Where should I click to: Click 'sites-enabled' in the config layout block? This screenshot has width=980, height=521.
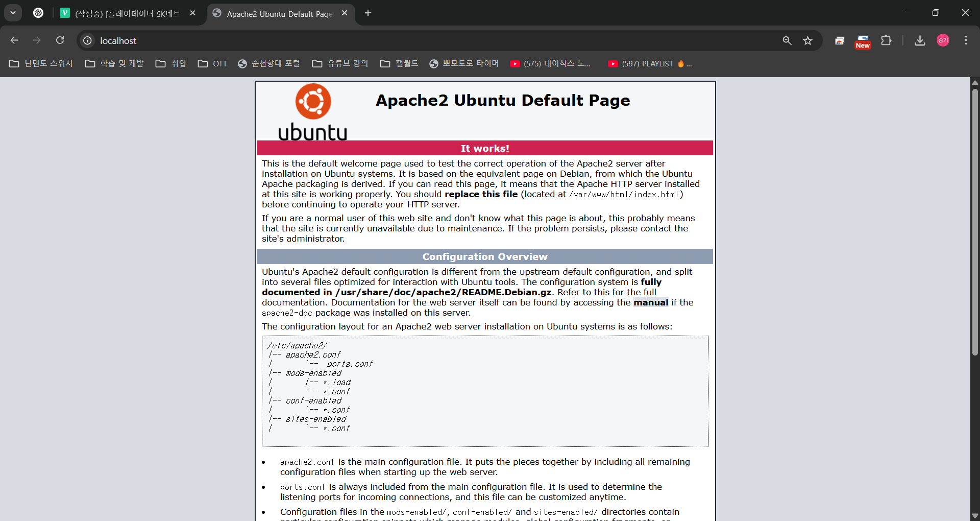coord(315,419)
